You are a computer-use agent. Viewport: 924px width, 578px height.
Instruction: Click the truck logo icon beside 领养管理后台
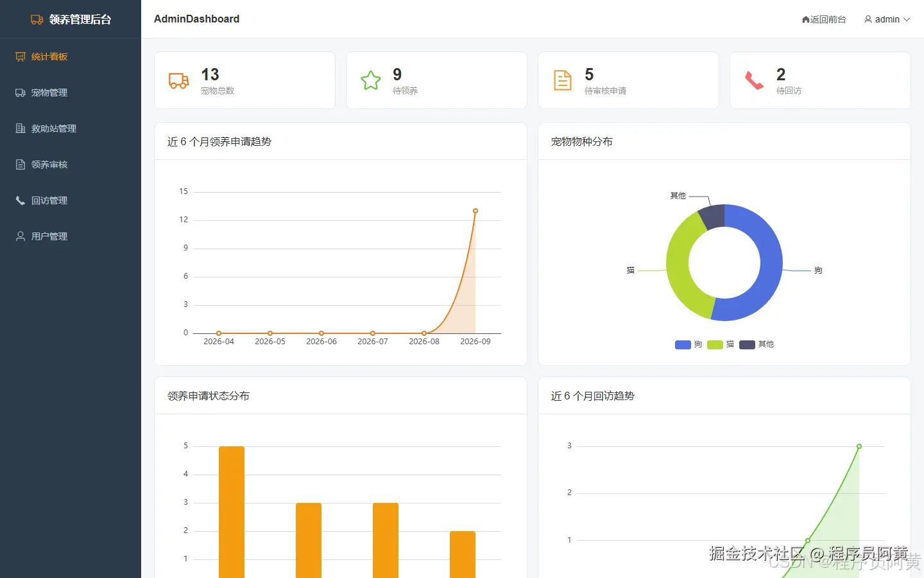[x=37, y=20]
